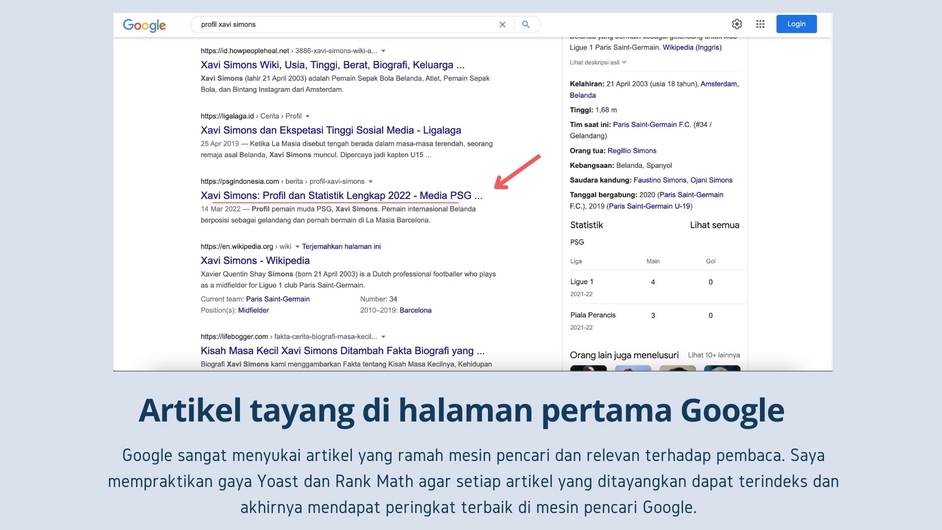Click the Google logo

[144, 25]
